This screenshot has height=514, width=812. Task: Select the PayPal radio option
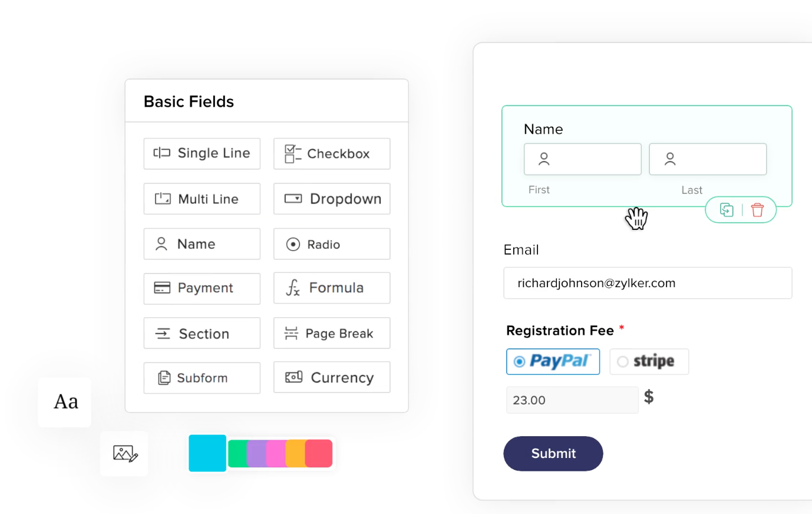click(x=519, y=362)
